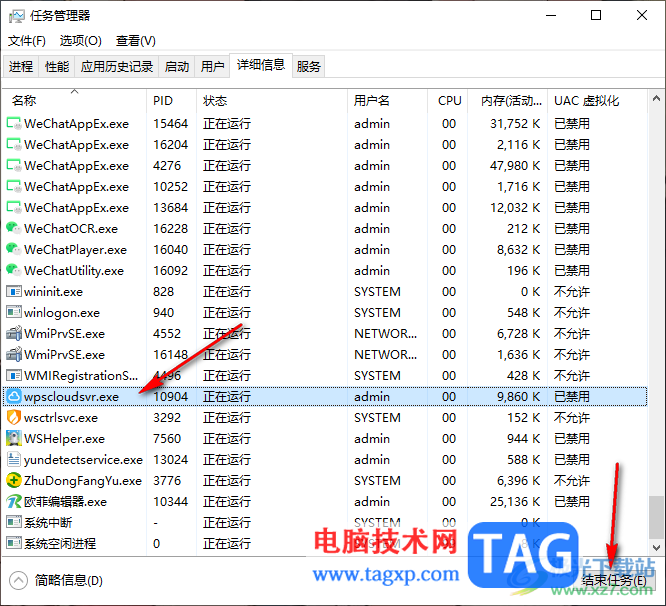Click the 结束任务(E) button
The width and height of the screenshot is (666, 606).
[613, 581]
